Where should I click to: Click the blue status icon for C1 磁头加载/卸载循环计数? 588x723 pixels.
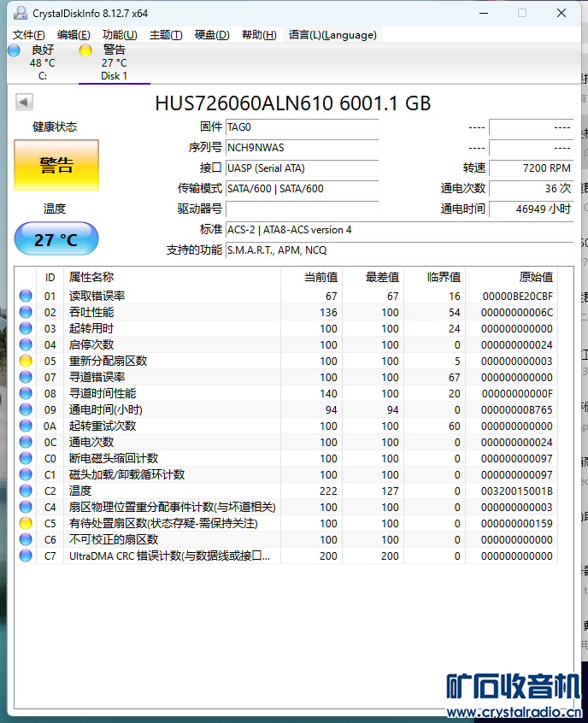click(x=26, y=474)
